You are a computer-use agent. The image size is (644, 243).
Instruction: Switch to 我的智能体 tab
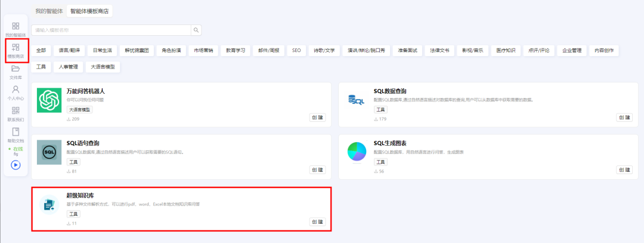pos(48,11)
